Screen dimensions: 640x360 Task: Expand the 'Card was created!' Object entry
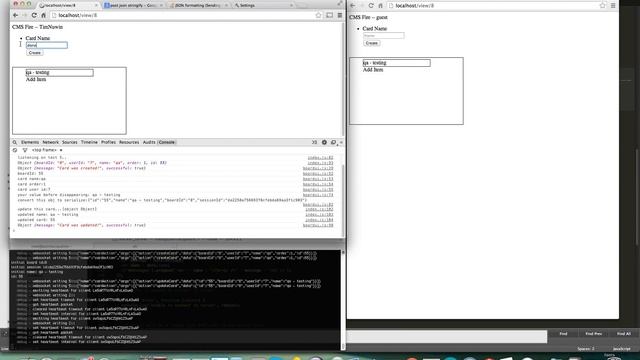(x=82, y=168)
